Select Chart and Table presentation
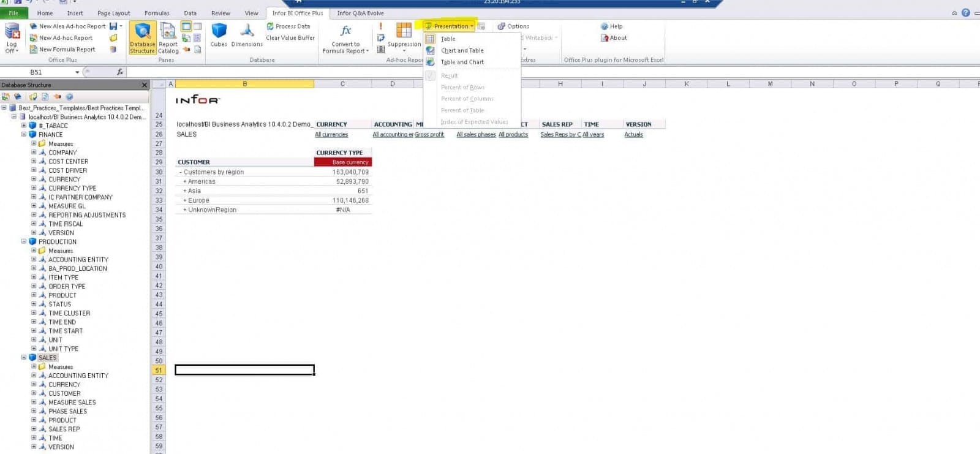This screenshot has height=454, width=980. pos(462,51)
